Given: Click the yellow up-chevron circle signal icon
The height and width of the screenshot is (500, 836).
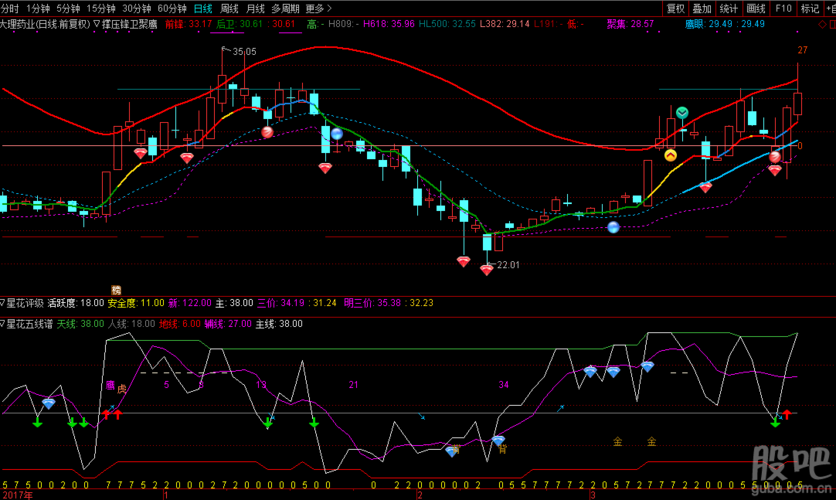Looking at the screenshot, I should (671, 155).
